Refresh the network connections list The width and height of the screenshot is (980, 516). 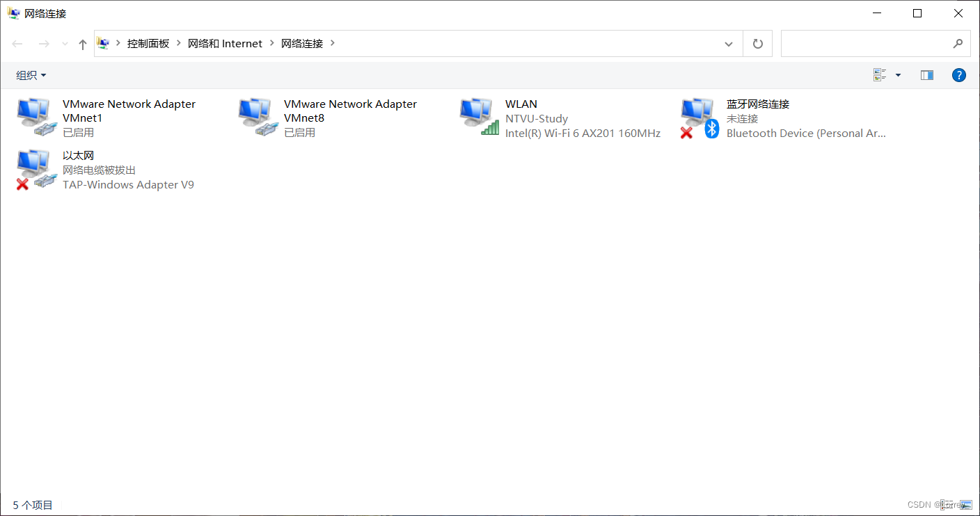point(758,44)
